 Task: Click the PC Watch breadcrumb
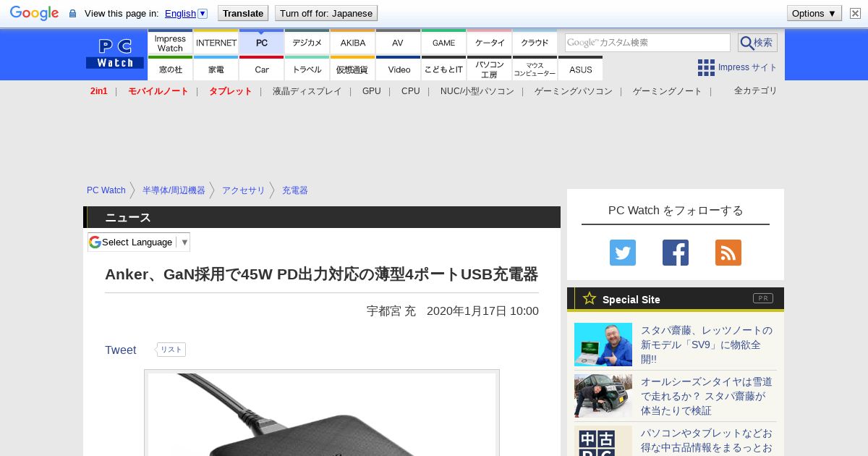pyautogui.click(x=106, y=190)
